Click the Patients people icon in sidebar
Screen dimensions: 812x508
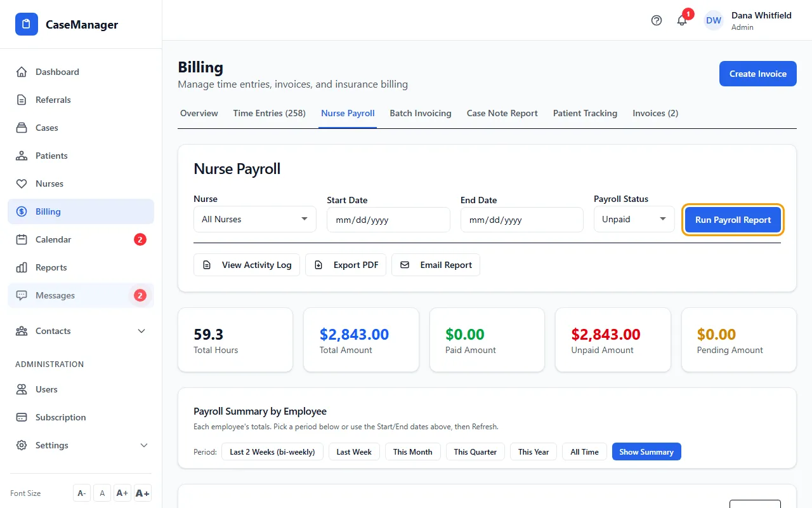point(22,156)
